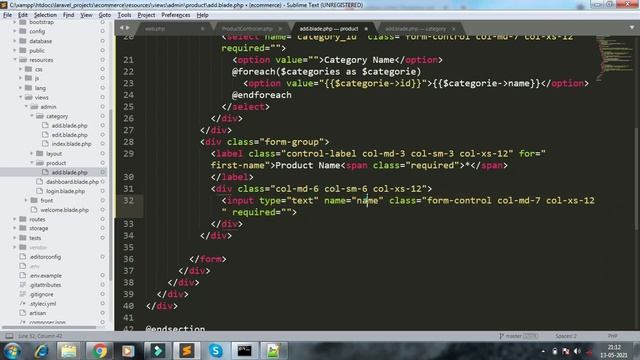Expand the config folder

click(15, 31)
